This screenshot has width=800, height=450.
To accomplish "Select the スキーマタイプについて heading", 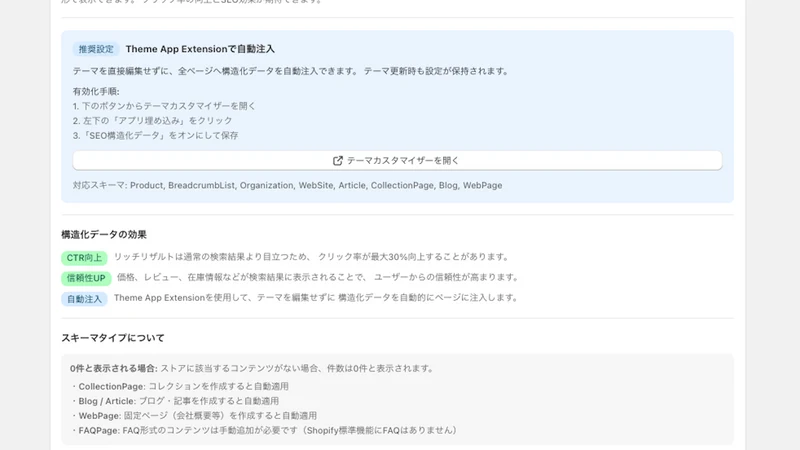I will 113,338.
